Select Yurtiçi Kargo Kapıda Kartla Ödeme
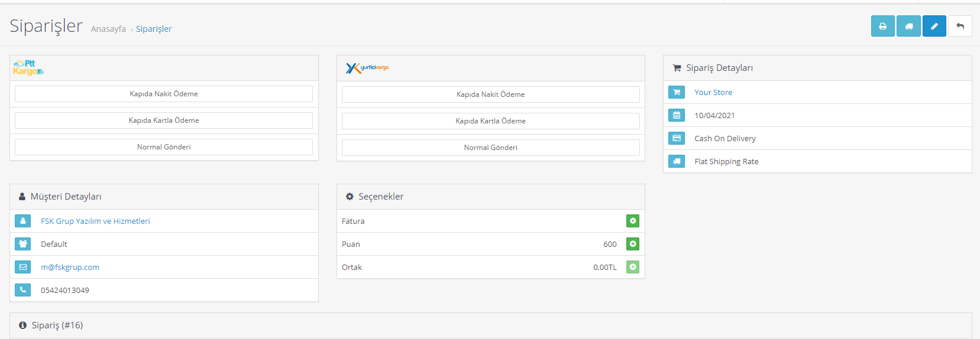This screenshot has width=980, height=339. tap(491, 121)
